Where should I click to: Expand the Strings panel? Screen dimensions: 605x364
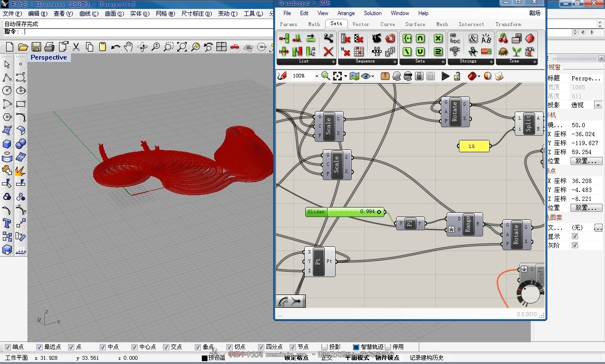tap(491, 62)
